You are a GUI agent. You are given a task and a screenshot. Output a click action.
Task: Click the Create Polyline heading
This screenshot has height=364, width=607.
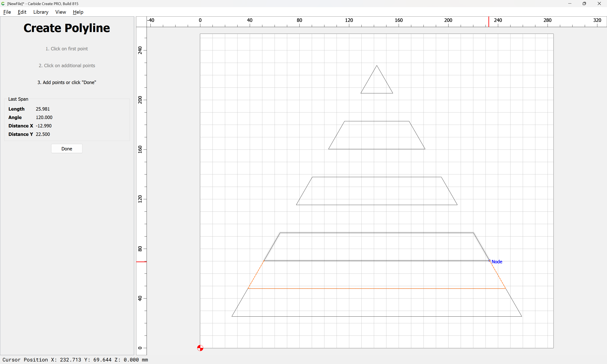[67, 28]
